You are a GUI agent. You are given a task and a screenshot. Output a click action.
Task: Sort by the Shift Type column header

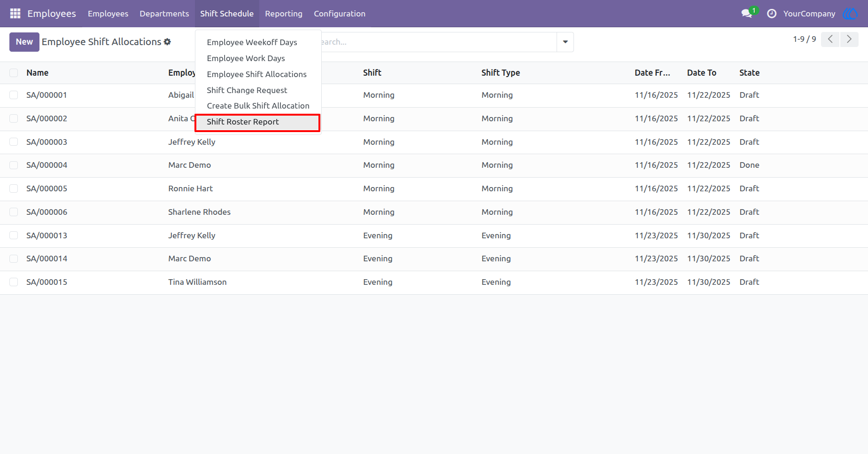pos(501,73)
